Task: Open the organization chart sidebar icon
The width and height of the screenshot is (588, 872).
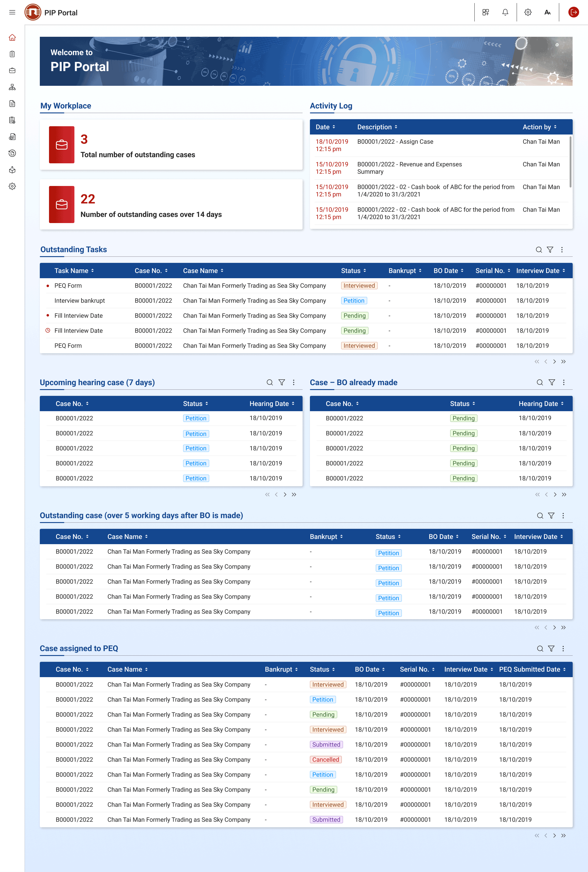Action: coord(12,87)
